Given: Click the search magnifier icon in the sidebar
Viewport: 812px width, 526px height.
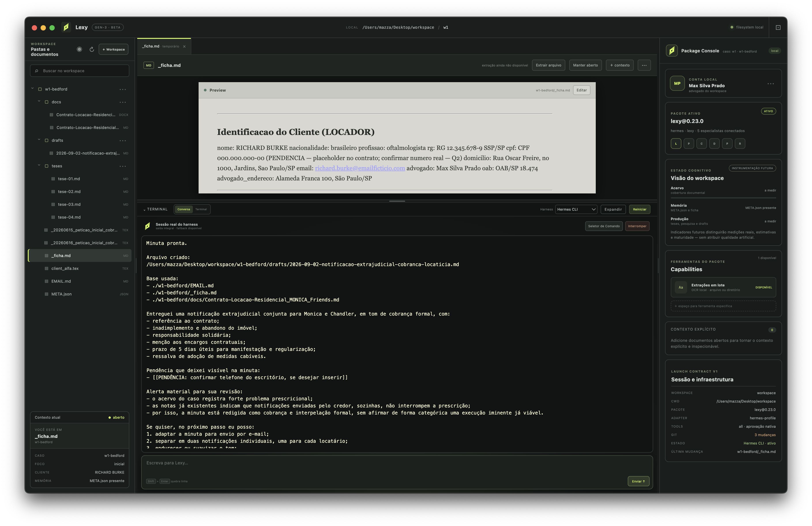Looking at the screenshot, I should coord(36,71).
